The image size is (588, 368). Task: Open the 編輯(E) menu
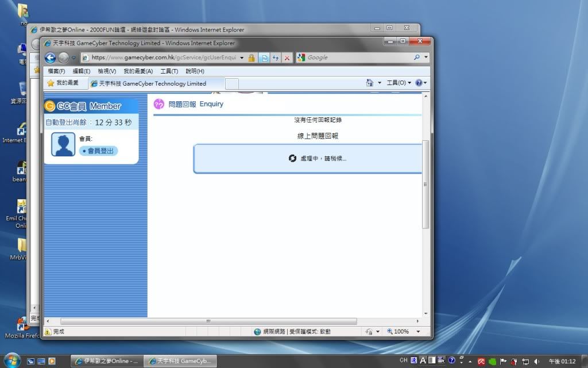pyautogui.click(x=82, y=71)
